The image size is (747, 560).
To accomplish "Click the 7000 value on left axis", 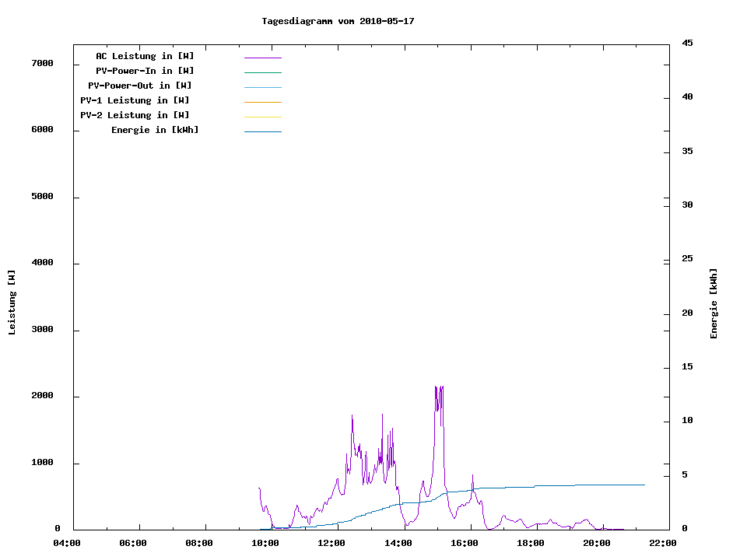I will click(x=41, y=63).
